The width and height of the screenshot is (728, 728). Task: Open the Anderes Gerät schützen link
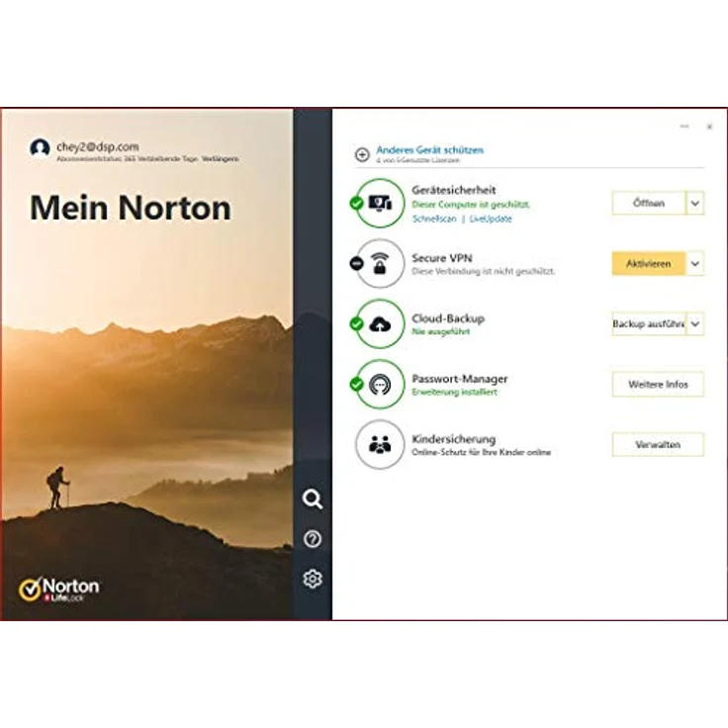pos(429,150)
